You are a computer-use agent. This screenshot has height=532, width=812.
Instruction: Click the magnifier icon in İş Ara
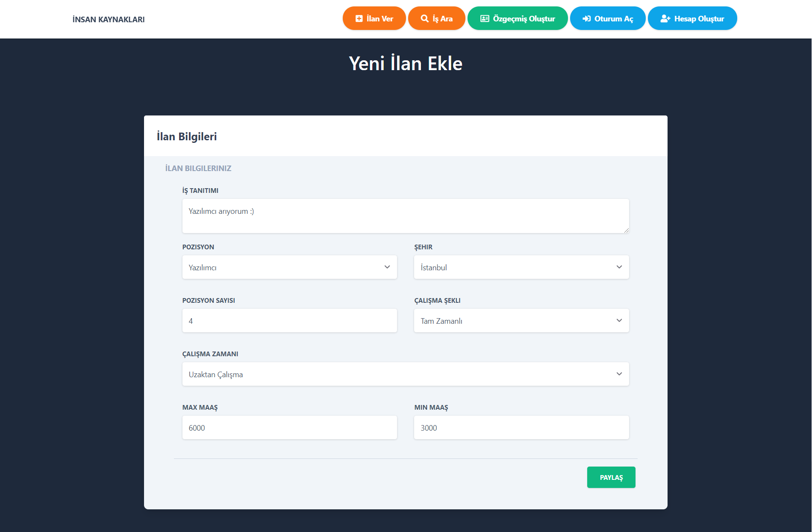coord(424,18)
